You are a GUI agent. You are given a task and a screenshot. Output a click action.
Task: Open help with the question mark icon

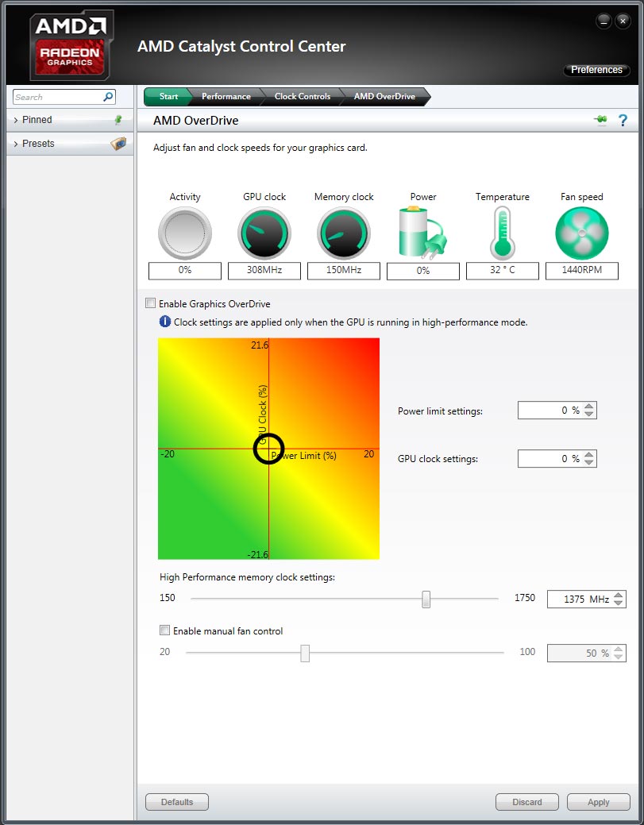click(623, 121)
